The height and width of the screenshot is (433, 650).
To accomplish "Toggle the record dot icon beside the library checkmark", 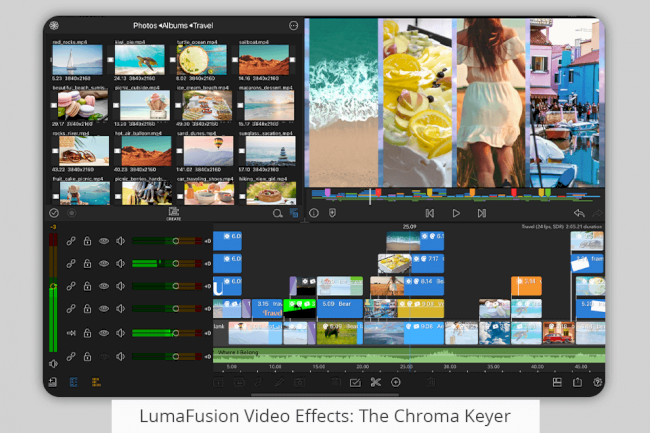I will click(x=72, y=213).
